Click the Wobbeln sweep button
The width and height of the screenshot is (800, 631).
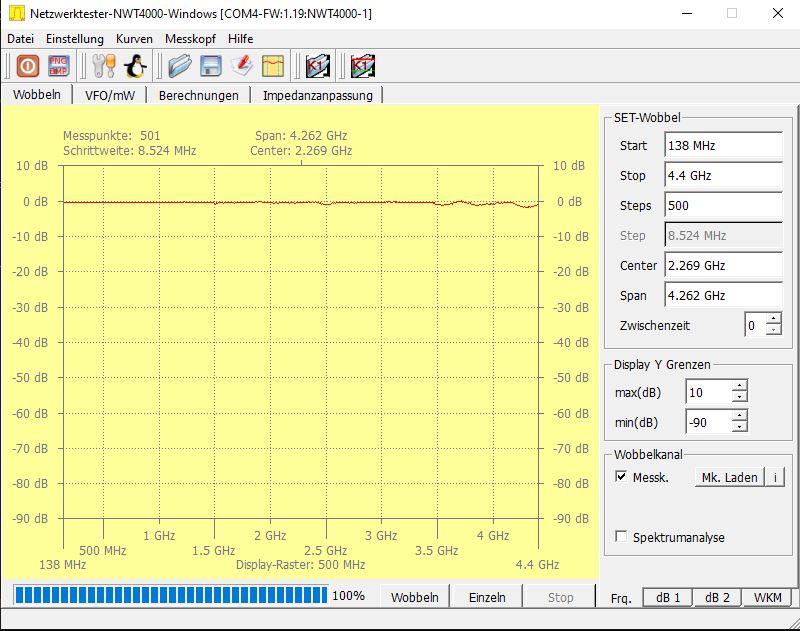[x=414, y=597]
